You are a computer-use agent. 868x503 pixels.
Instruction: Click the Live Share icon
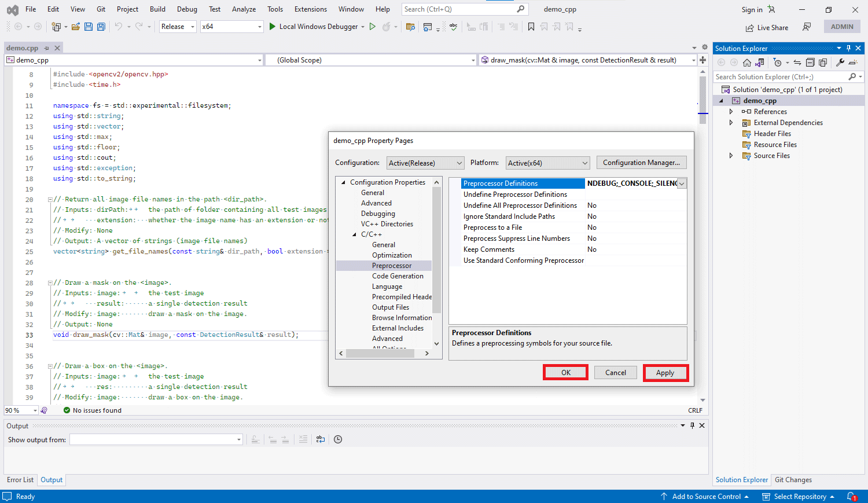point(750,27)
